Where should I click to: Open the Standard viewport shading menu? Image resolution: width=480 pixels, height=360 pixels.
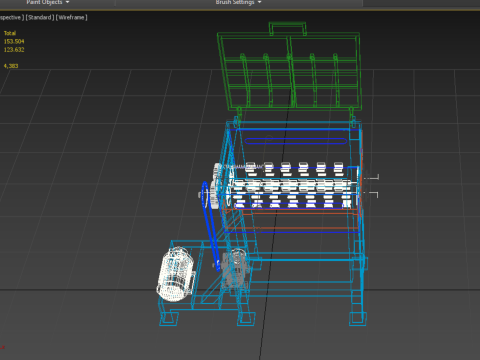(x=40, y=17)
